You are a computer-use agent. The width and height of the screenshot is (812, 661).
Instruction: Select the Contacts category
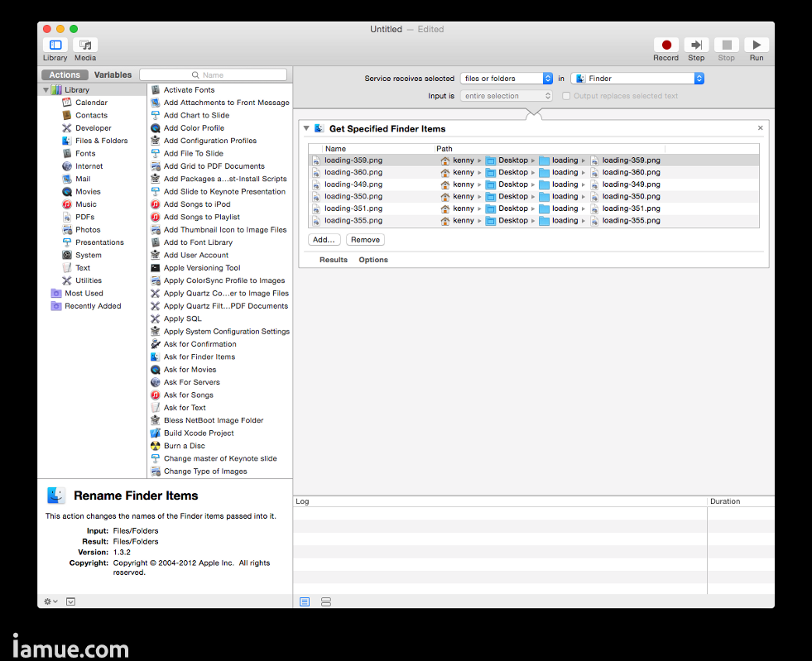point(91,115)
